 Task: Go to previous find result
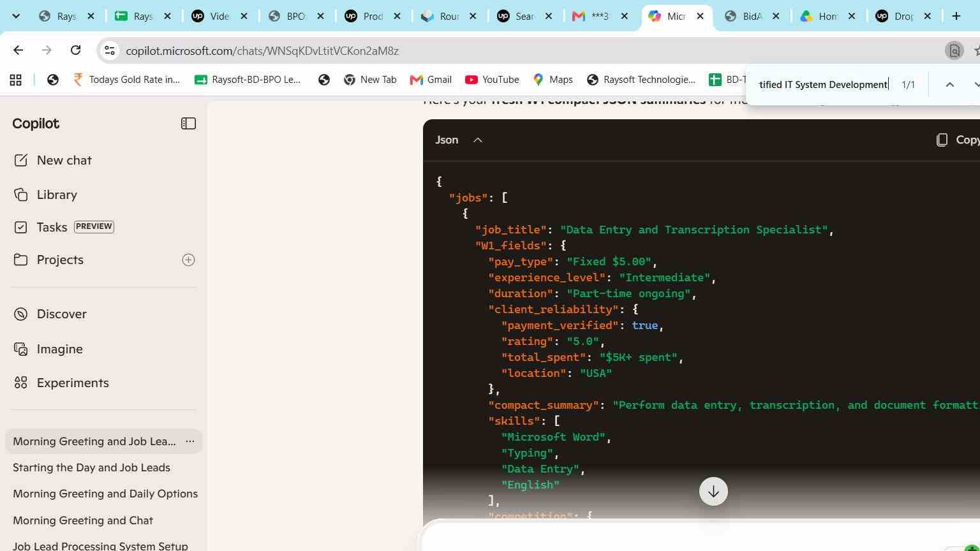(949, 84)
